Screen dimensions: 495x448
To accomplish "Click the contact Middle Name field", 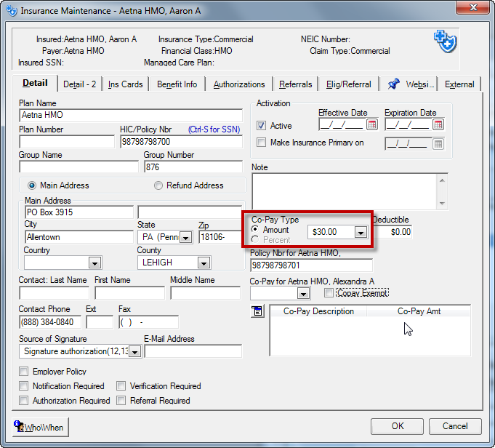I will pos(206,293).
